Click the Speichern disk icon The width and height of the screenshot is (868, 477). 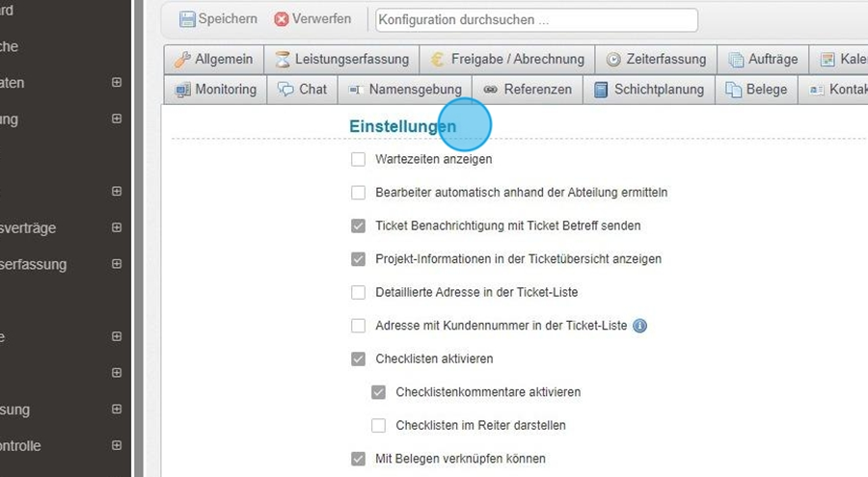click(187, 19)
